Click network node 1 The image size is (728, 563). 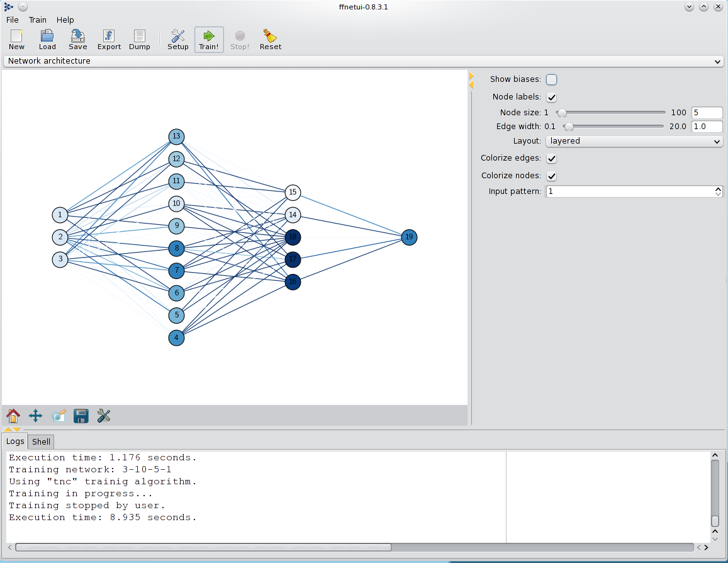coord(60,215)
